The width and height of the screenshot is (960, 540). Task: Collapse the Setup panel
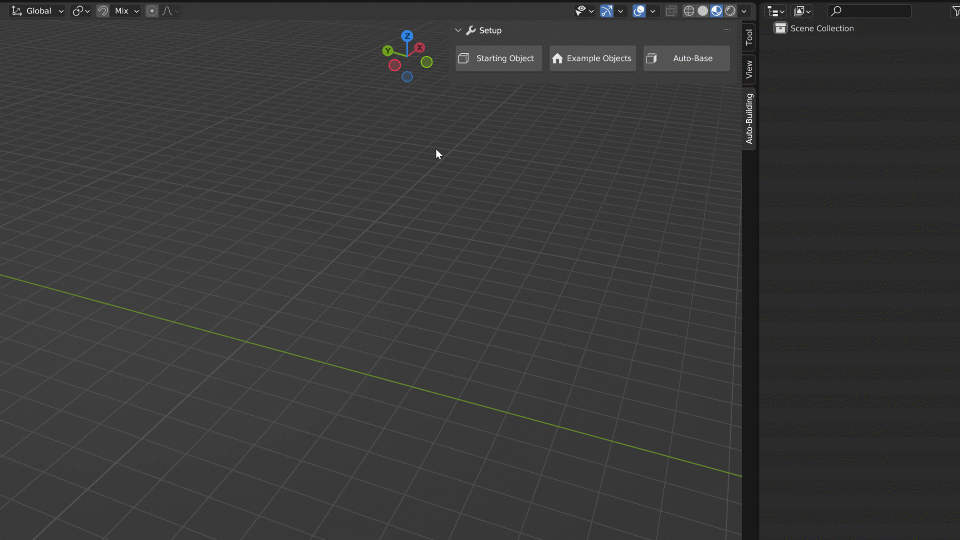click(458, 30)
